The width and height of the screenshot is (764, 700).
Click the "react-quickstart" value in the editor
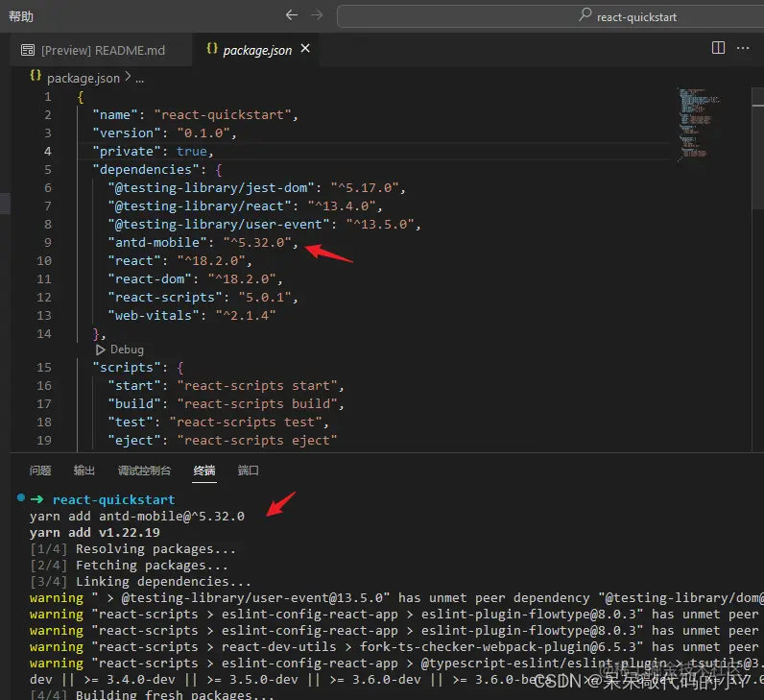pos(223,114)
